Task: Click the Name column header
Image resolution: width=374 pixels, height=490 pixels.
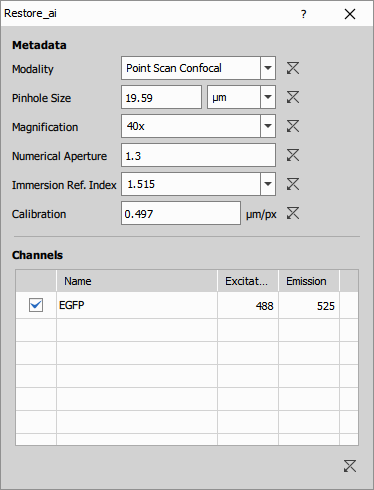Action: pos(137,281)
